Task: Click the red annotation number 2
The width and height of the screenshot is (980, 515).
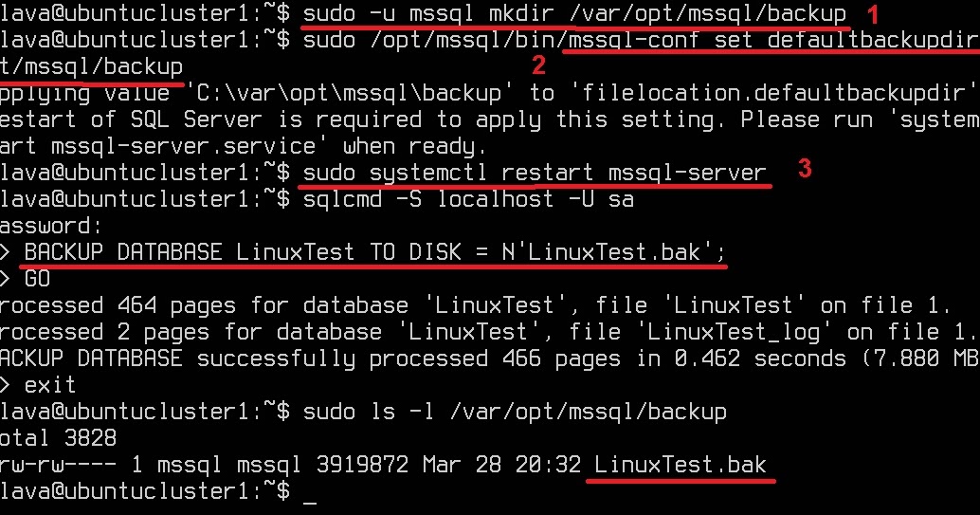Action: pyautogui.click(x=538, y=64)
